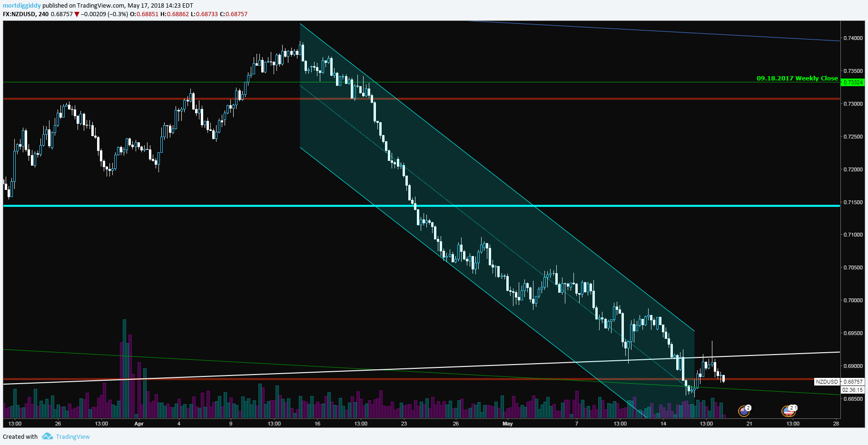
Task: Open the New Zealand flag economic event icon
Action: pos(744,411)
